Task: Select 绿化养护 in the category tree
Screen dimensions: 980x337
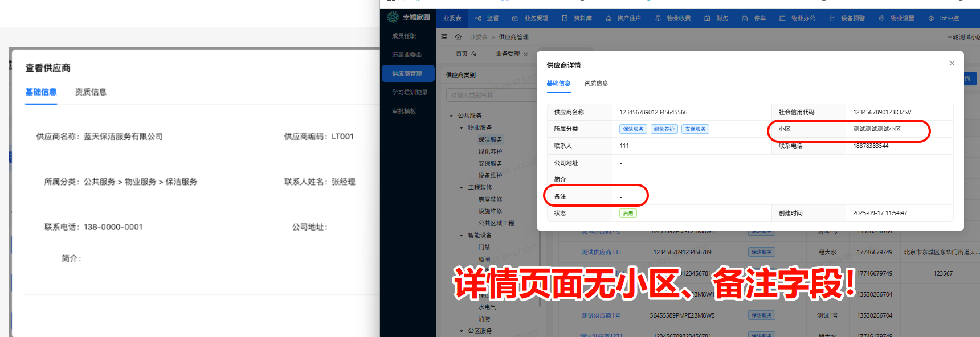Action: tap(490, 151)
